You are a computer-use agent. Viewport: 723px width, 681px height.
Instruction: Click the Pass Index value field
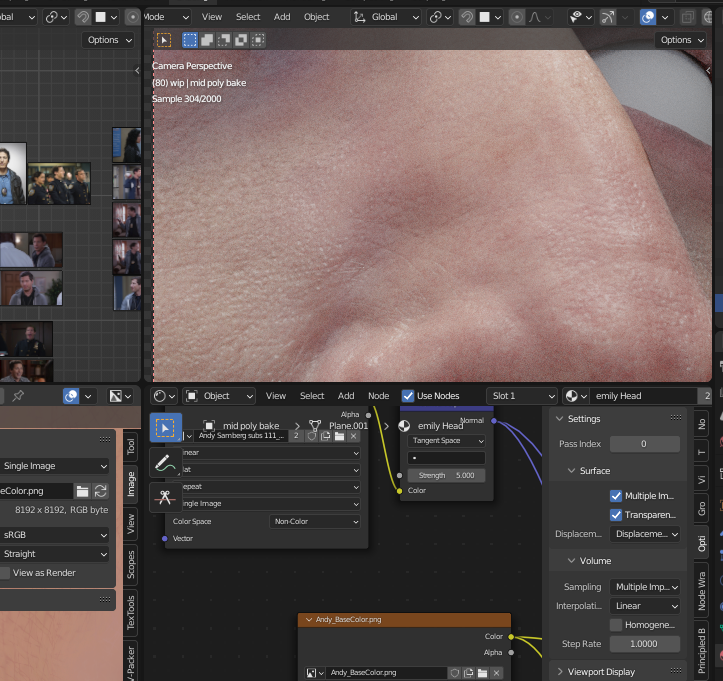pos(645,444)
